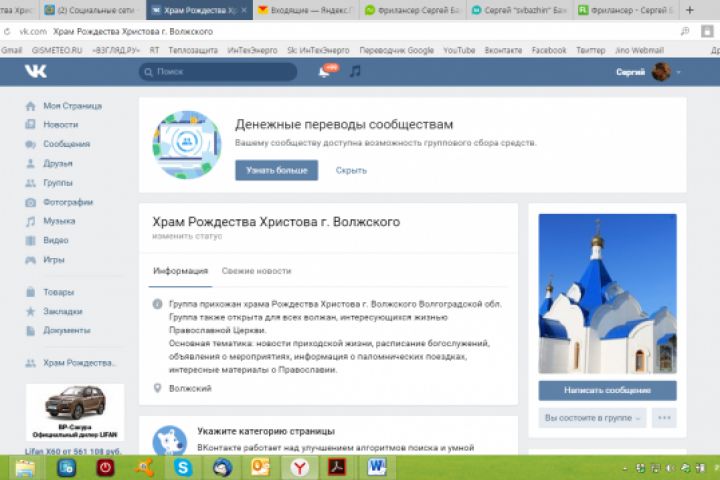The height and width of the screenshot is (480, 720).
Task: Open the notifications bell icon
Action: (324, 72)
